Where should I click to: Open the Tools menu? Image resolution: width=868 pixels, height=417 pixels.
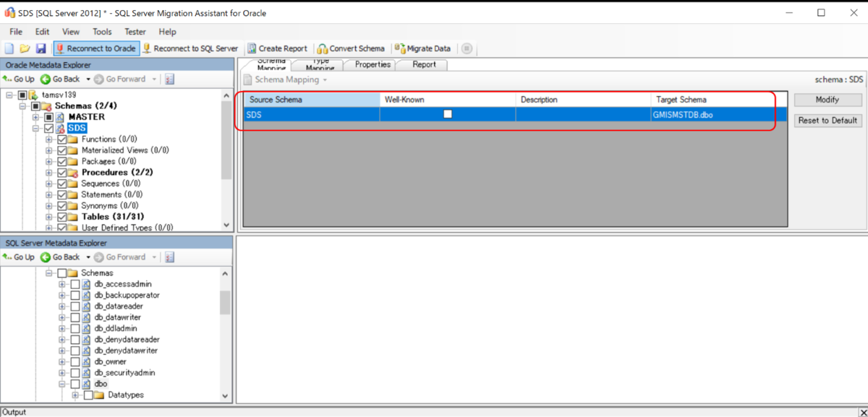[x=102, y=32]
